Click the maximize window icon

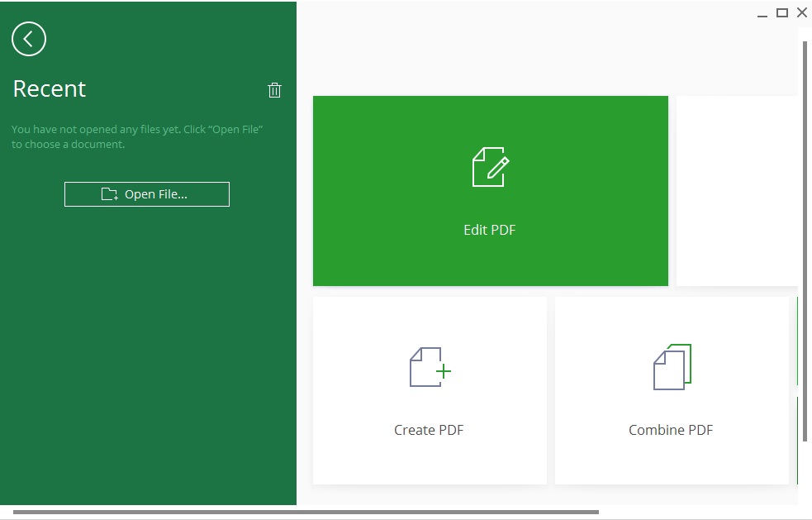pos(781,13)
